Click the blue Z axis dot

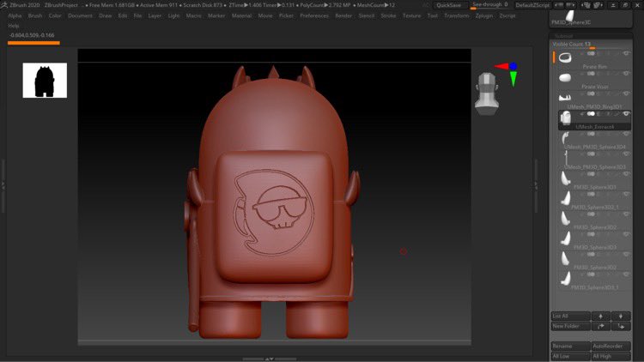tap(513, 66)
